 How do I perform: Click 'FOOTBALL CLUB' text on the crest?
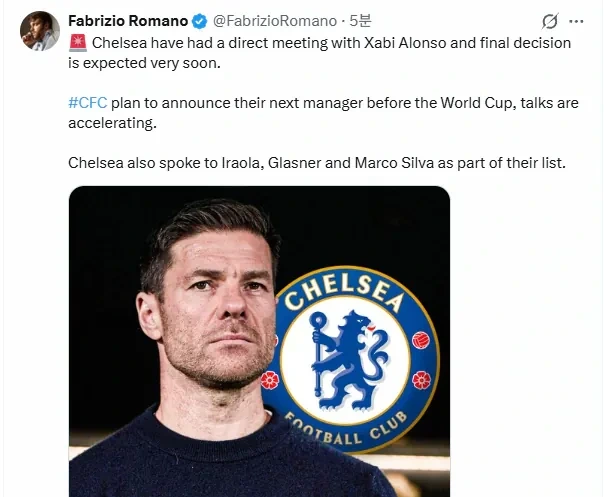pyautogui.click(x=346, y=428)
